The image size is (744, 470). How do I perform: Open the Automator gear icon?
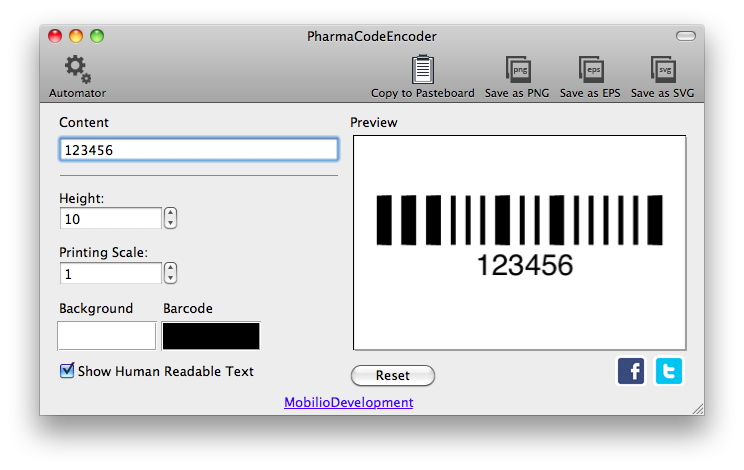(x=78, y=69)
